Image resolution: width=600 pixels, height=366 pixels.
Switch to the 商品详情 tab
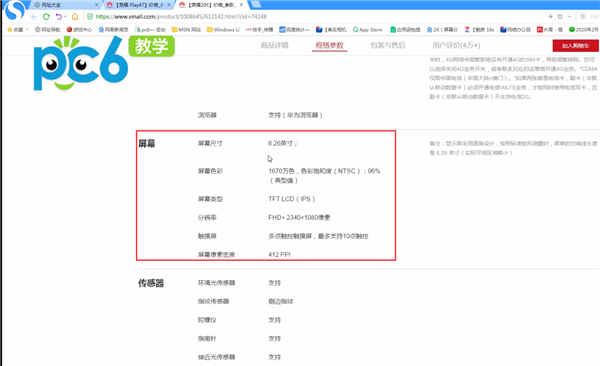(274, 45)
